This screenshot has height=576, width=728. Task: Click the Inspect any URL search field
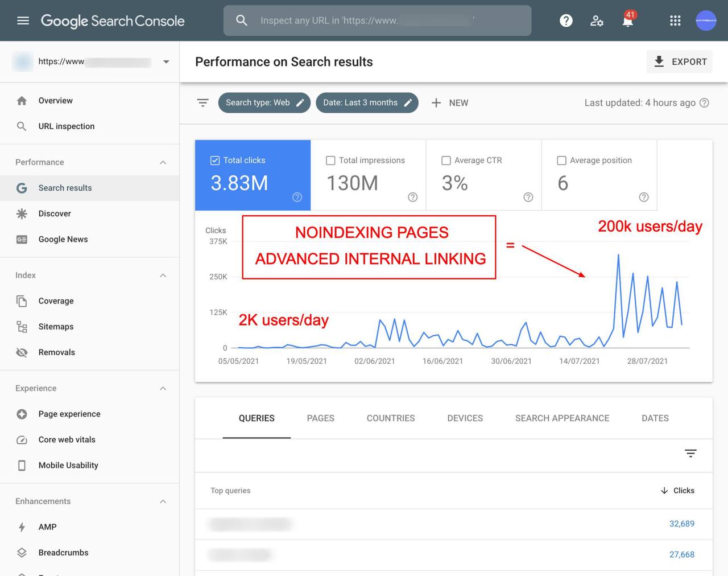tap(378, 20)
